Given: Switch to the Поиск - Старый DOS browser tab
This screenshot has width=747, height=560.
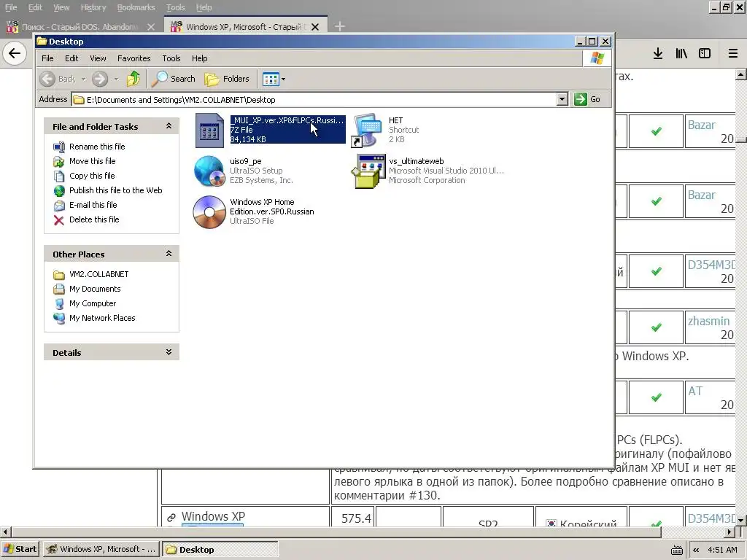Looking at the screenshot, I should [x=81, y=27].
